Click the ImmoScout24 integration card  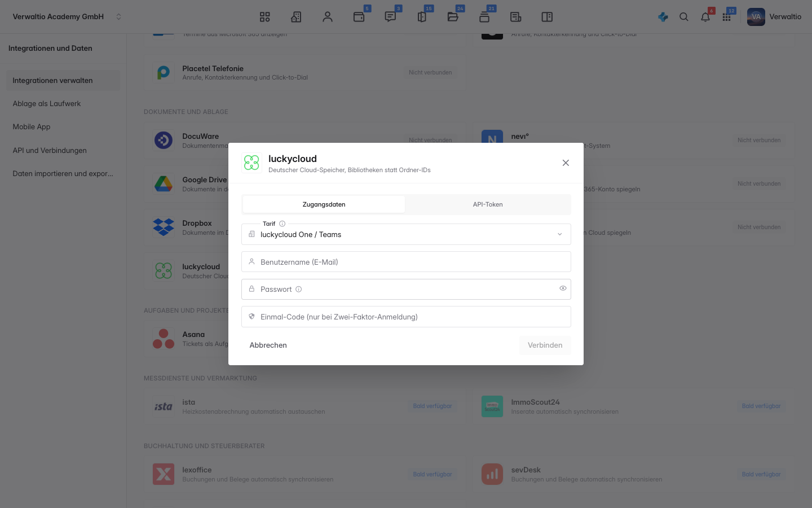[x=634, y=406]
